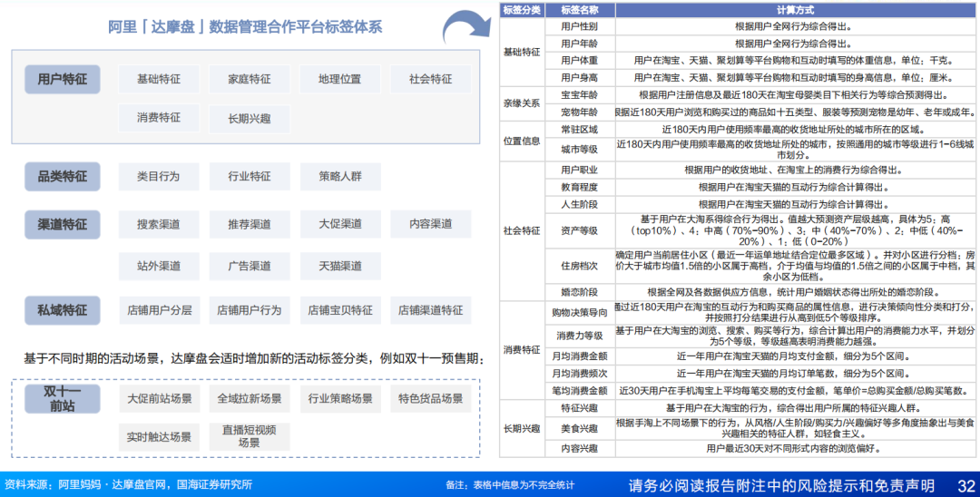Click the 风险提示和免责声明 footer notice

(781, 485)
